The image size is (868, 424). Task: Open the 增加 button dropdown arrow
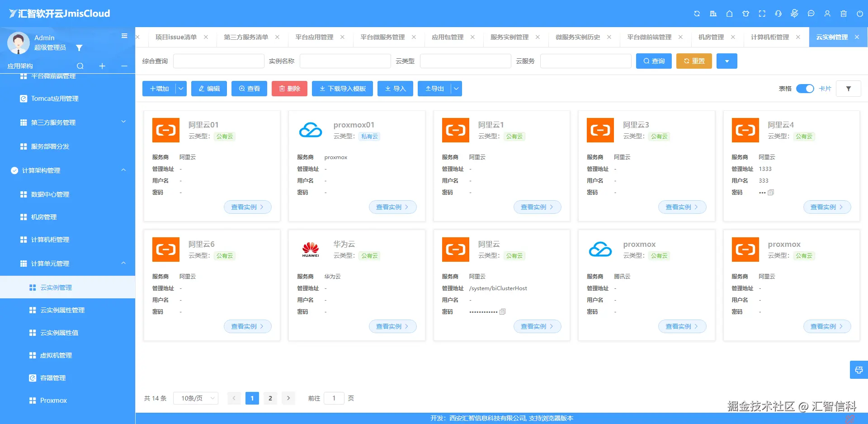181,89
